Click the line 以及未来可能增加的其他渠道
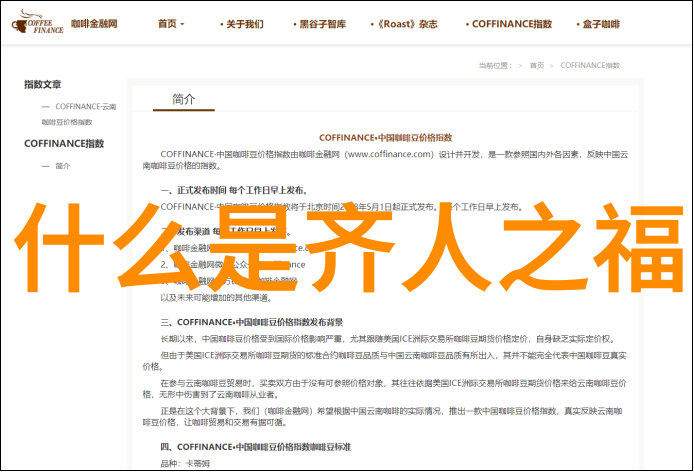The width and height of the screenshot is (694, 472). pyautogui.click(x=216, y=298)
